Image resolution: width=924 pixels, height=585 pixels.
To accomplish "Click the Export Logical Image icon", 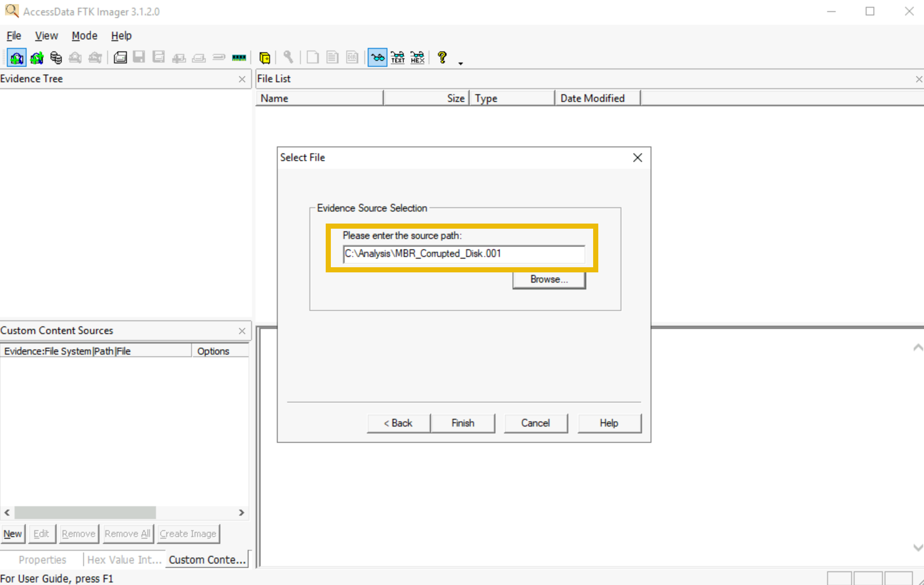I will point(159,57).
